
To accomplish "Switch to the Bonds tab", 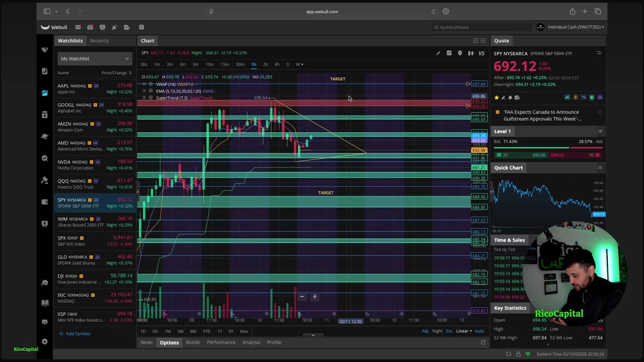I will (x=193, y=342).
